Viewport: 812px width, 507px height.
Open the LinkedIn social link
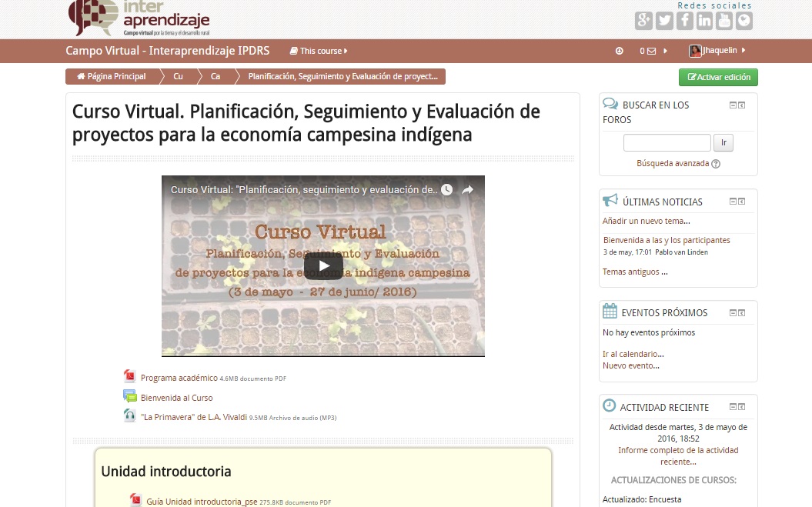[704, 21]
